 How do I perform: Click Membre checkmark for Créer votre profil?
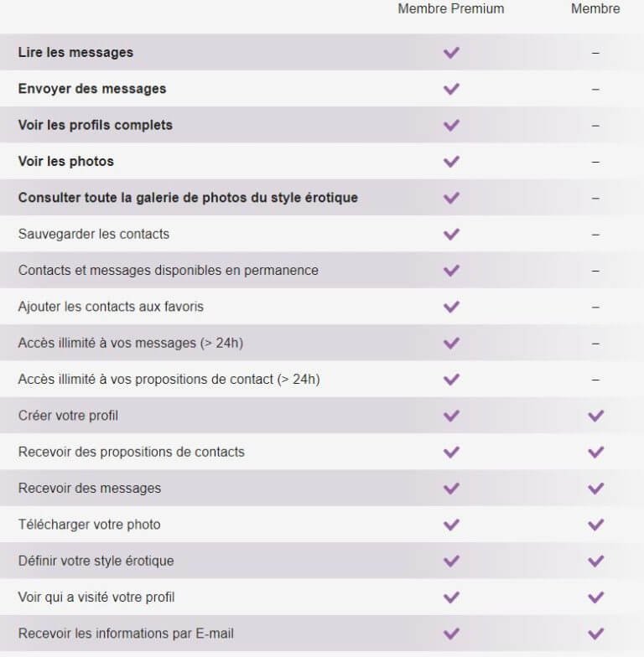595,416
